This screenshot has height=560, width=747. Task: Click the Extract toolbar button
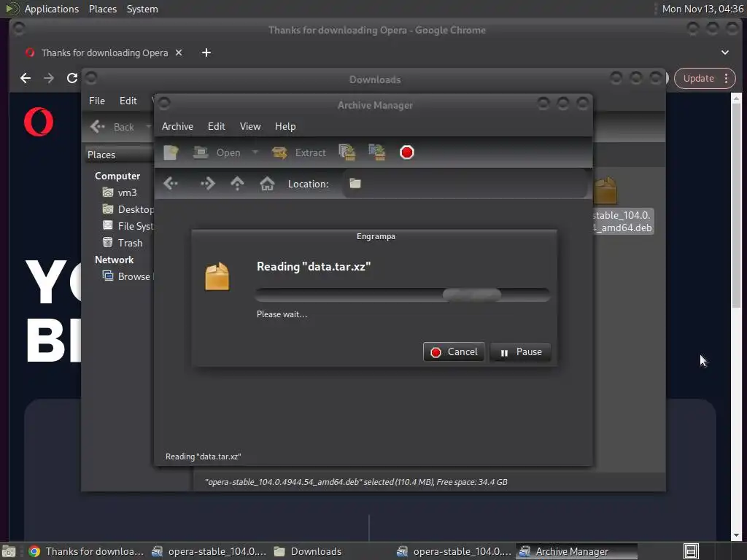[298, 152]
